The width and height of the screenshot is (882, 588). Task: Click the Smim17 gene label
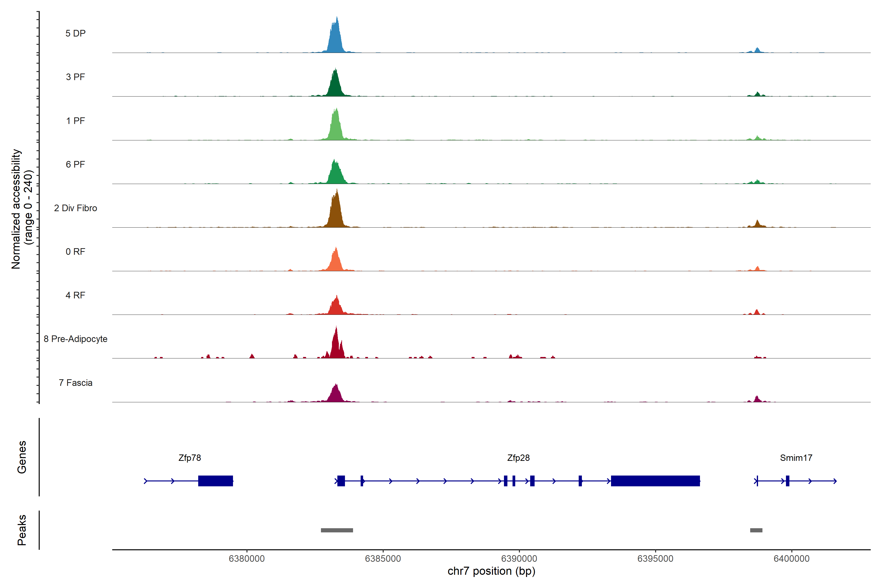pos(796,458)
